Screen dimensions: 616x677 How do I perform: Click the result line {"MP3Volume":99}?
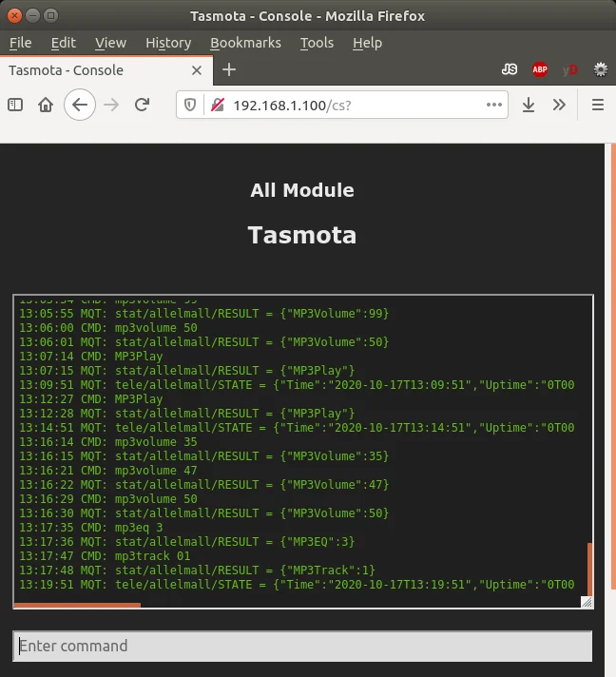(x=204, y=314)
